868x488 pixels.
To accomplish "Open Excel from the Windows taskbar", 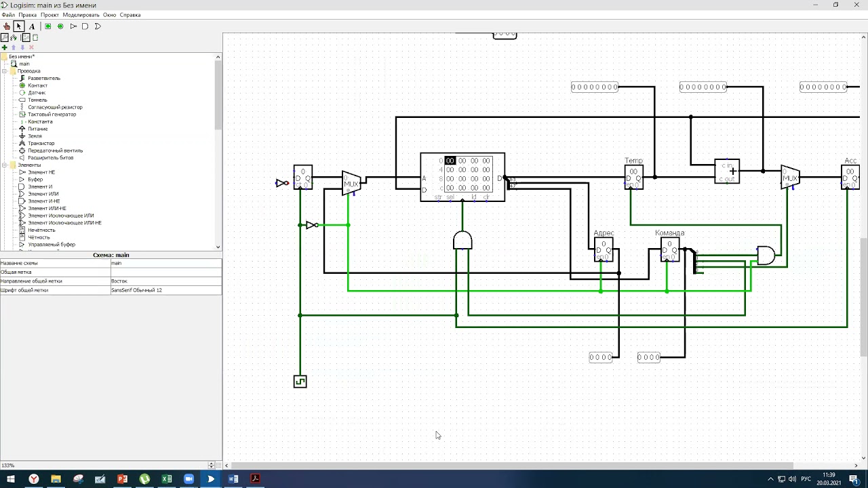I will pyautogui.click(x=167, y=479).
